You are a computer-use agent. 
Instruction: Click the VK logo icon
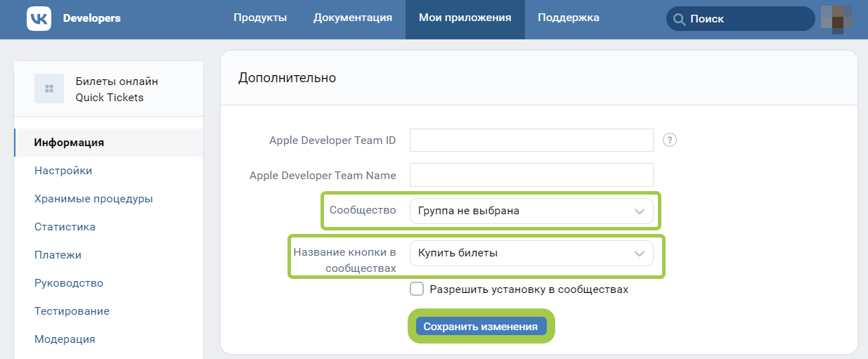(39, 18)
